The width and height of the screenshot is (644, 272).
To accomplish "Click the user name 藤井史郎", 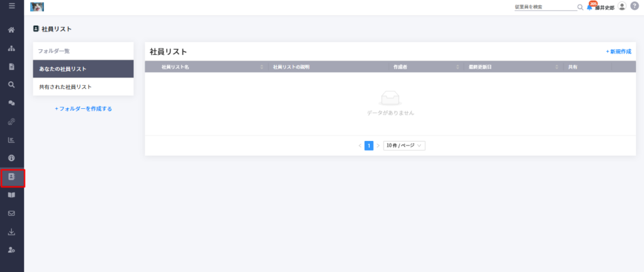I will click(x=604, y=8).
